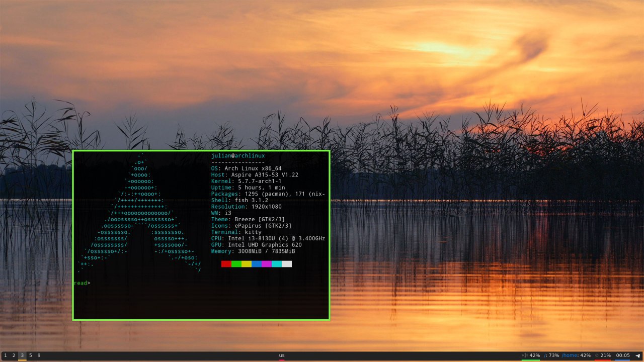644x362 pixels.
Task: Click the 'Icons: ePapirus [GTK2/3]' line
Action: tap(252, 226)
